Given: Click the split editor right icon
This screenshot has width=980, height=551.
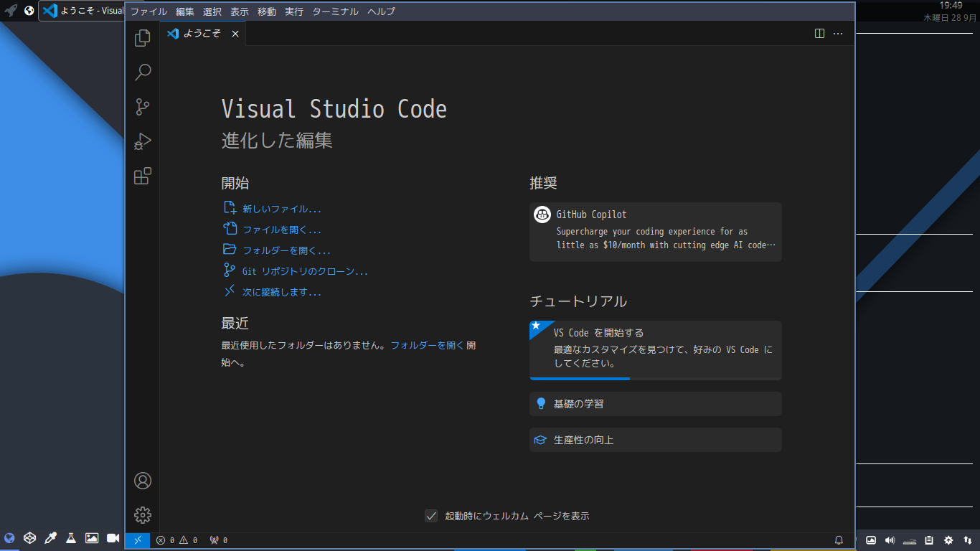Looking at the screenshot, I should [x=819, y=34].
